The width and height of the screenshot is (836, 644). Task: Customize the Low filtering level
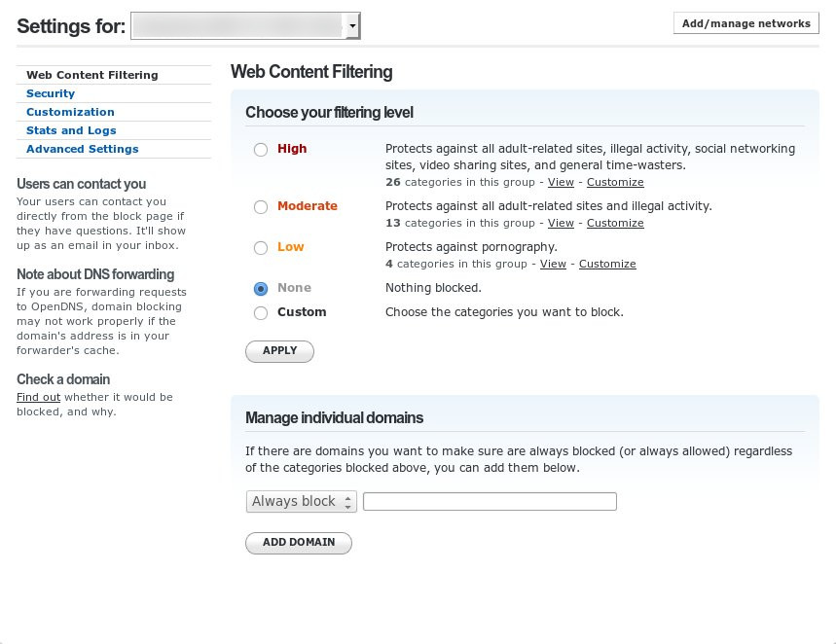coord(607,264)
